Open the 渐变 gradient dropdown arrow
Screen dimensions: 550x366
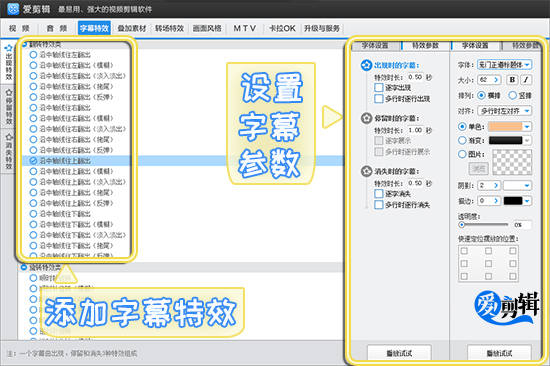[527, 140]
